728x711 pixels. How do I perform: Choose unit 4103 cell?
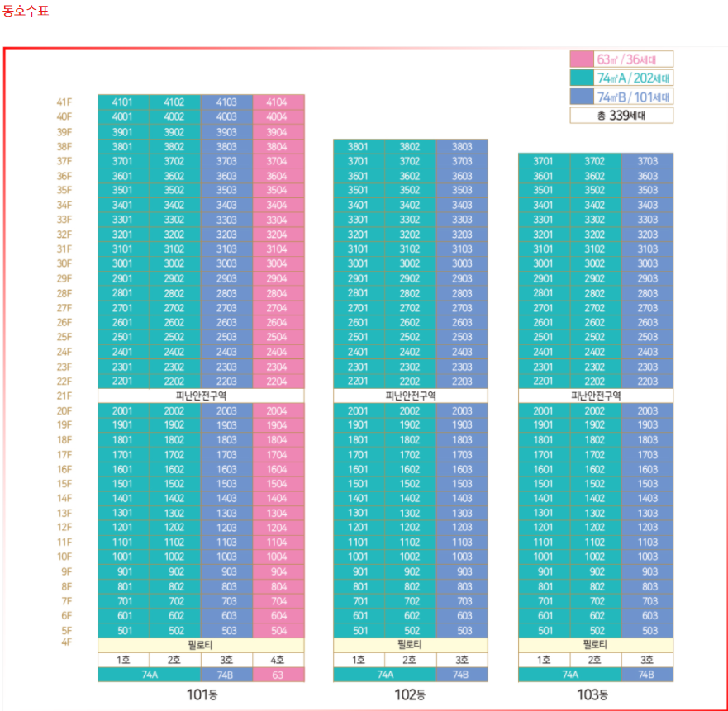pyautogui.click(x=226, y=102)
